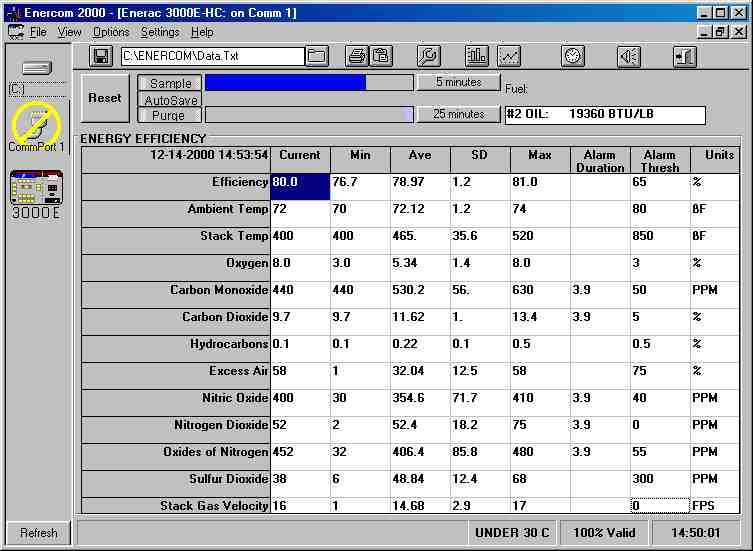Click the C:\ENERCOM\Data.Txt file path field
This screenshot has width=753, height=551.
coord(212,56)
